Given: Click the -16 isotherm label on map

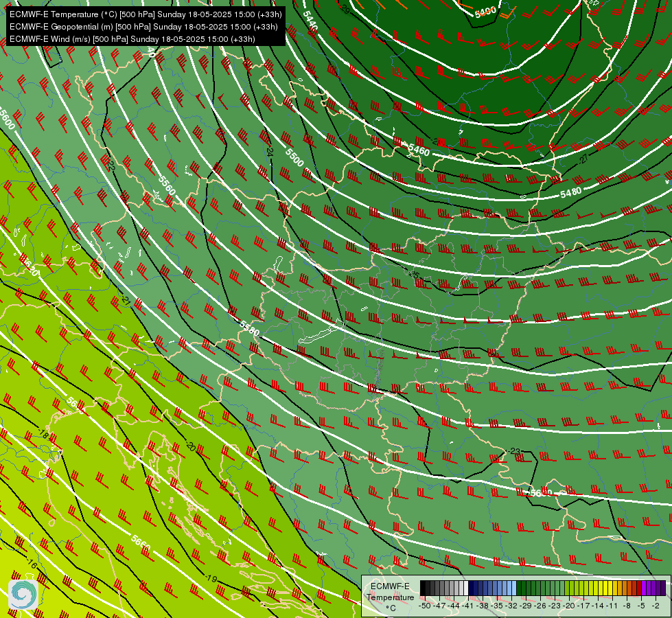Looking at the screenshot, I should pos(31,562).
